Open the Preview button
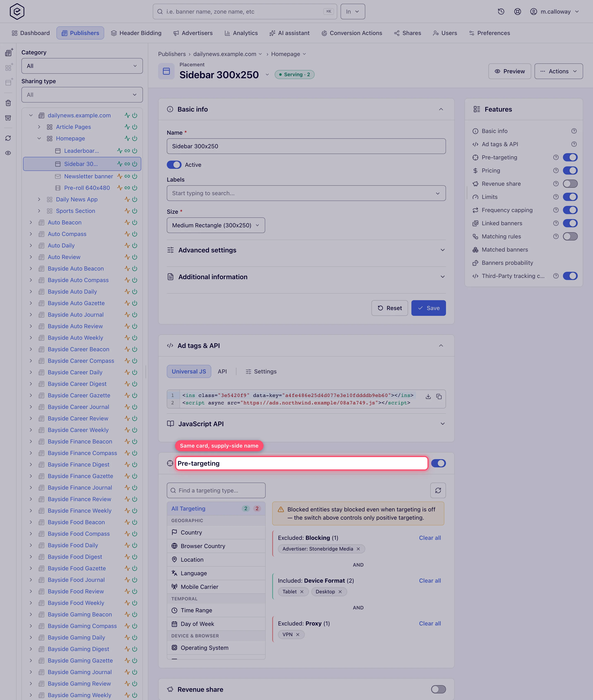Viewport: 593px width, 700px height. point(510,71)
